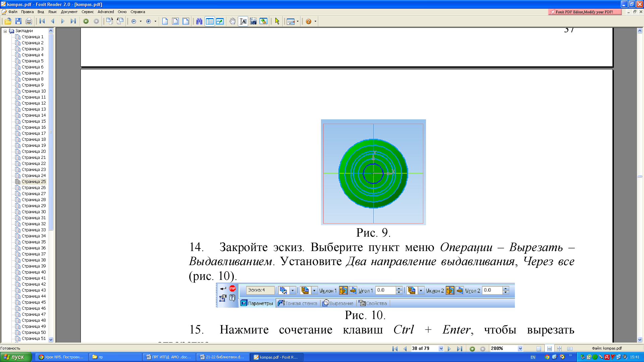Select the Hand tool
644x362 pixels.
pyautogui.click(x=232, y=21)
